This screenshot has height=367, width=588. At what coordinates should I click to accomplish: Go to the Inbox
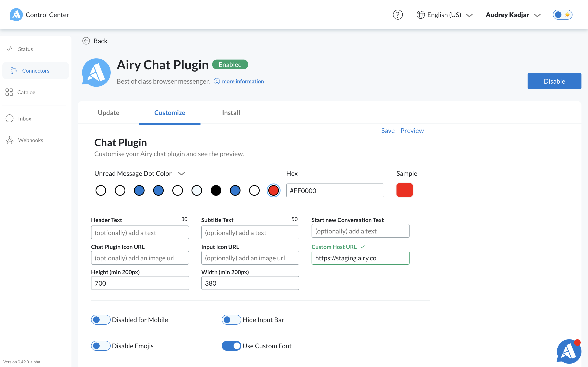coord(24,118)
